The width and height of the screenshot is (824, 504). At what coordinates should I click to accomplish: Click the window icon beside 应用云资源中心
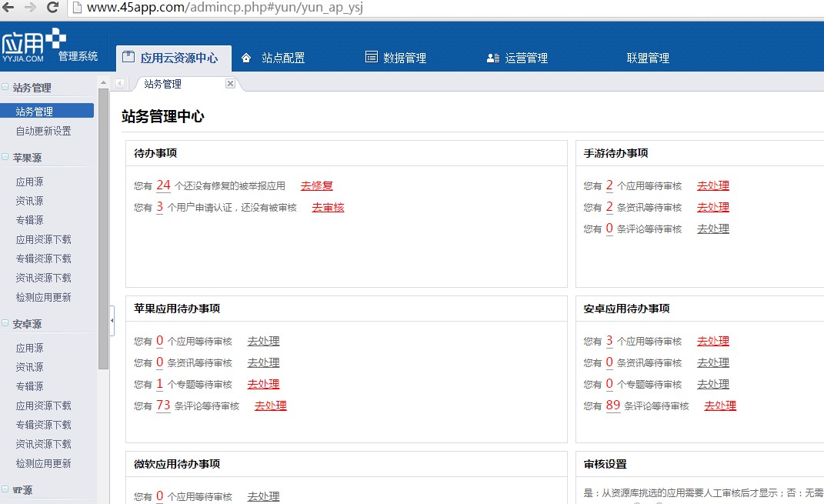pos(128,57)
